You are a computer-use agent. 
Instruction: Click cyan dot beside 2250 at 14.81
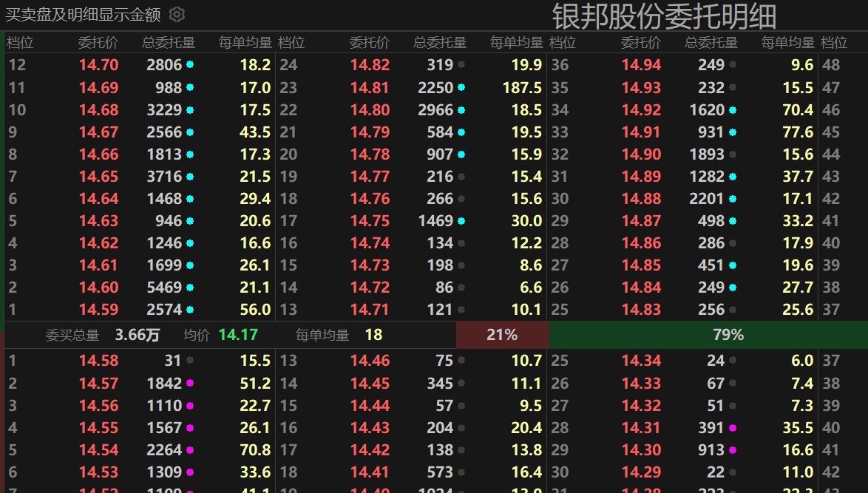[x=461, y=87]
